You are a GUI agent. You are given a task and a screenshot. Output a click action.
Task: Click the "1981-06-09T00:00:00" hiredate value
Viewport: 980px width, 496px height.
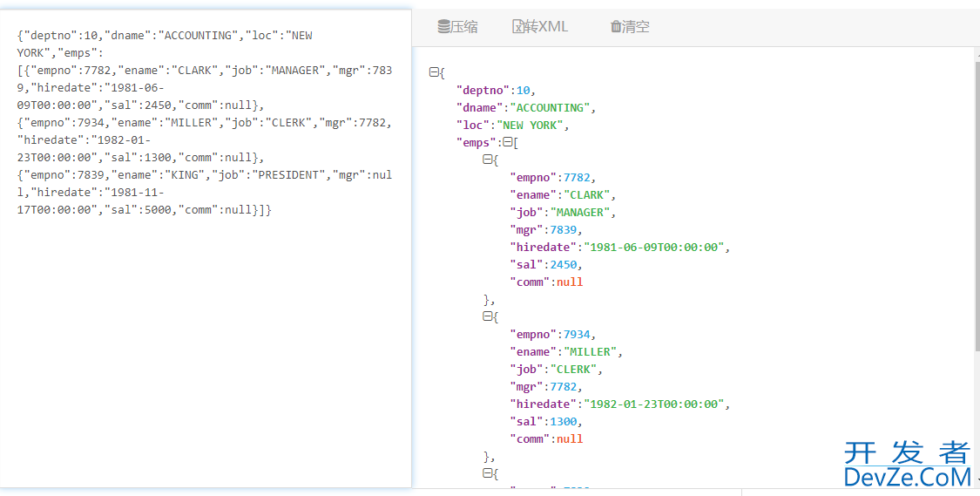(653, 247)
